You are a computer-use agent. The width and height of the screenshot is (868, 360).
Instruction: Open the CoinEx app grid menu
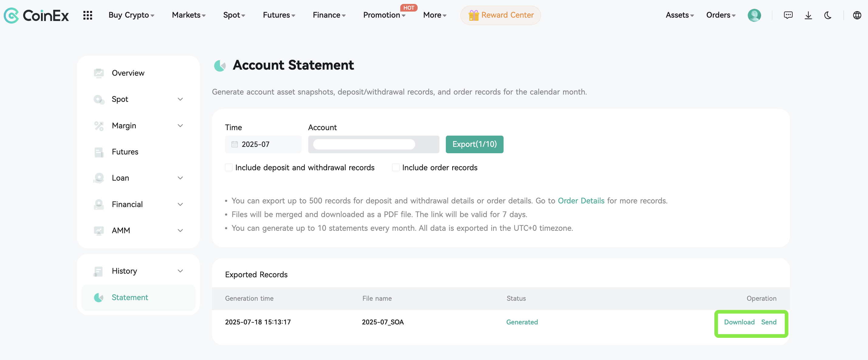pyautogui.click(x=87, y=15)
